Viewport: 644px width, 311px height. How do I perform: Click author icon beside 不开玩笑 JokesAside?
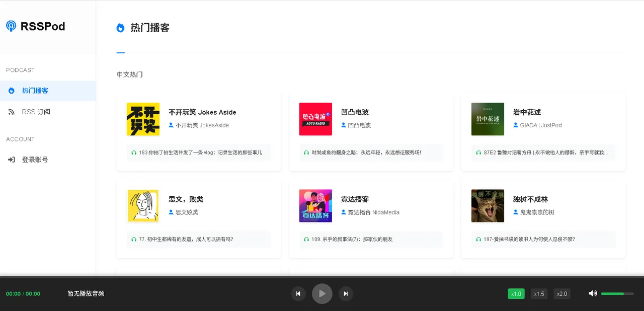[x=171, y=125]
